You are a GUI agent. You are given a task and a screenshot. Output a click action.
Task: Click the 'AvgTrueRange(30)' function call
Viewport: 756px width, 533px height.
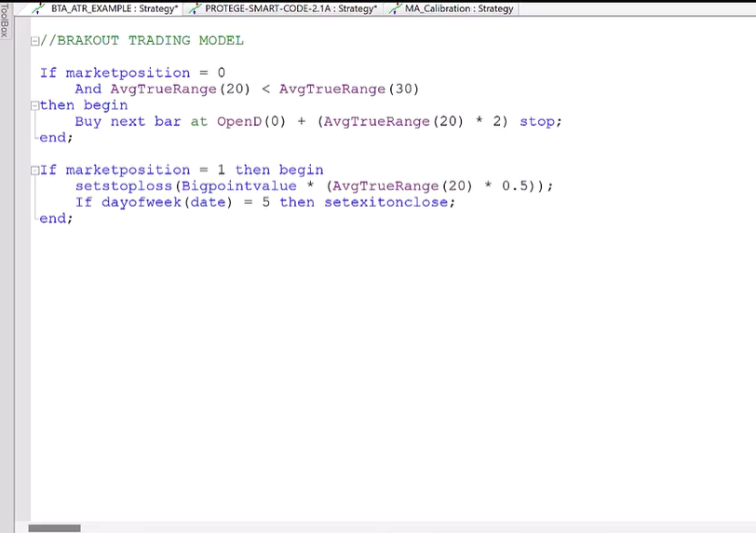[x=349, y=89]
